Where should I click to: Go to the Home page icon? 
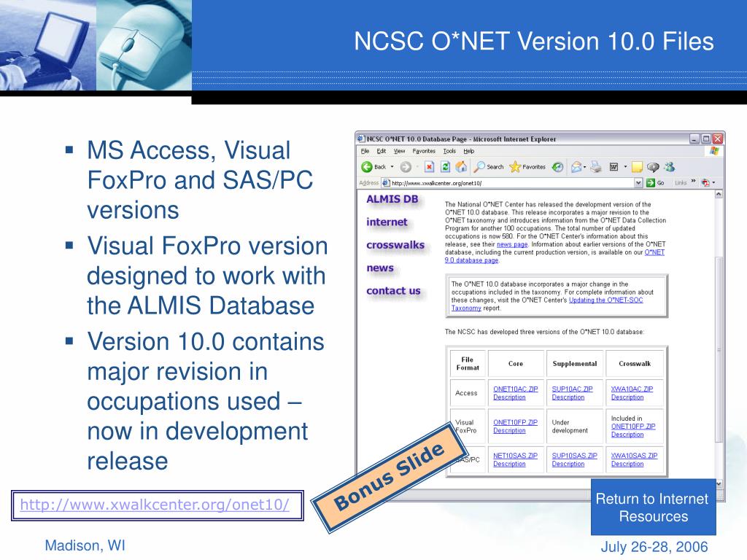pos(461,167)
